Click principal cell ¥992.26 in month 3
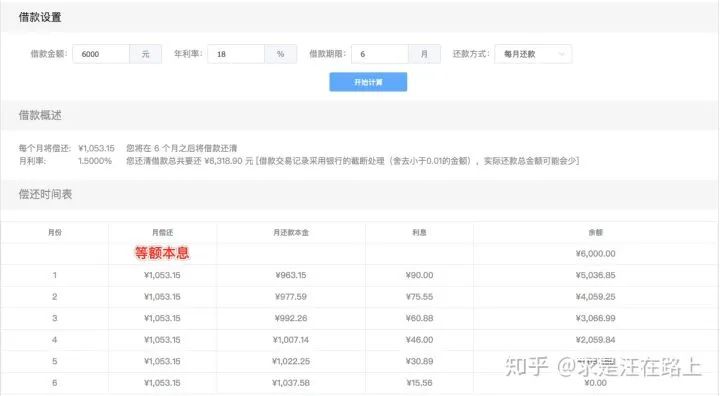 (x=291, y=318)
